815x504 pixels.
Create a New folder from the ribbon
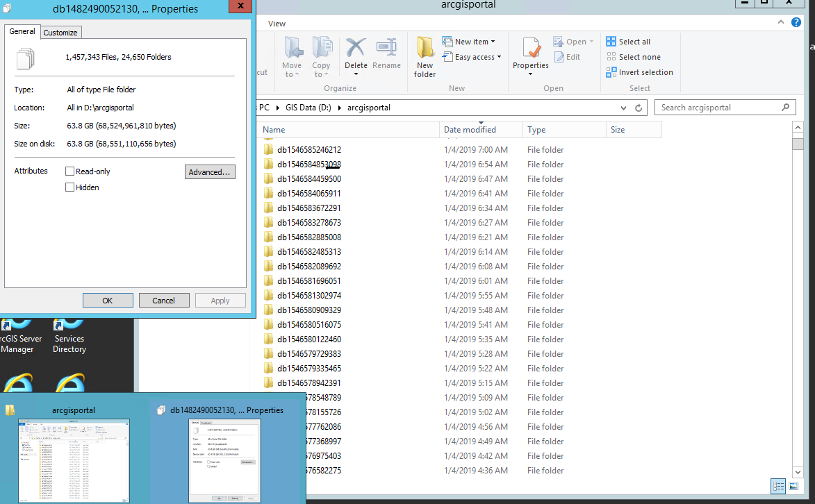425,57
